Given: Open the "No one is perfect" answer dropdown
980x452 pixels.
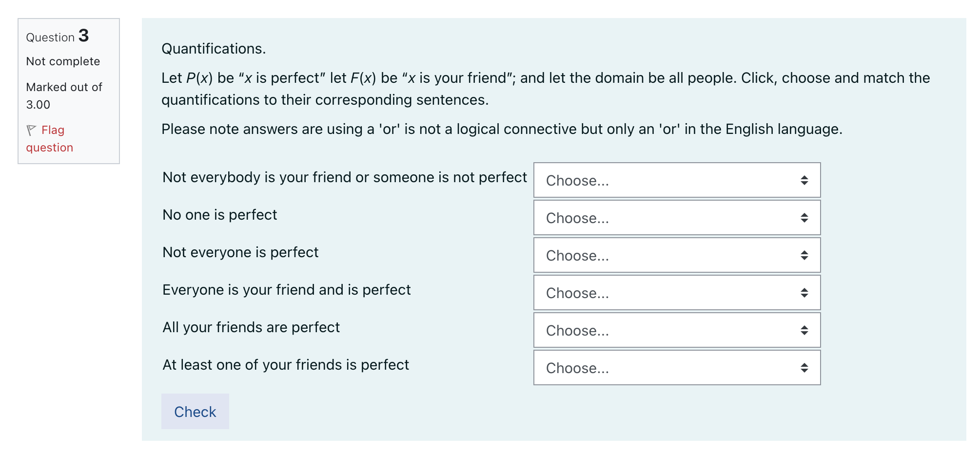Looking at the screenshot, I should [x=676, y=218].
